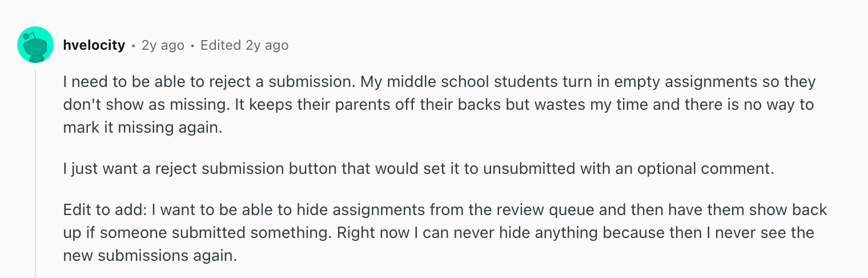Click the paragraph starting "I just want a reject"

pos(418,169)
